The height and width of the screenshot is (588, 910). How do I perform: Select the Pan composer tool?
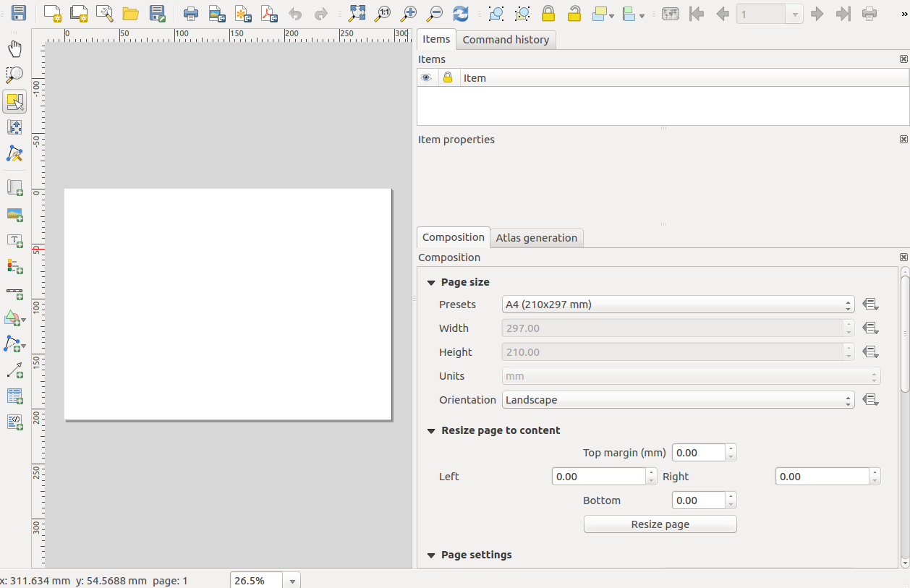pos(14,48)
